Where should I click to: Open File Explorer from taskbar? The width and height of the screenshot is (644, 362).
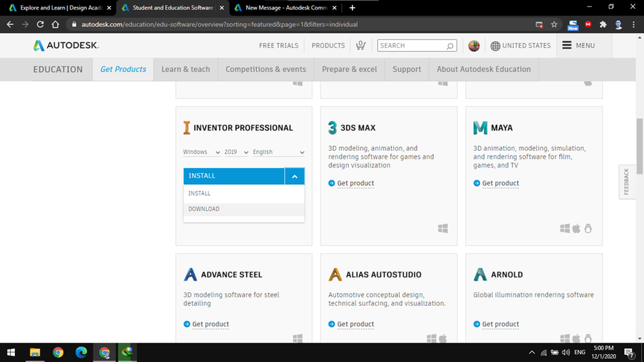click(35, 352)
